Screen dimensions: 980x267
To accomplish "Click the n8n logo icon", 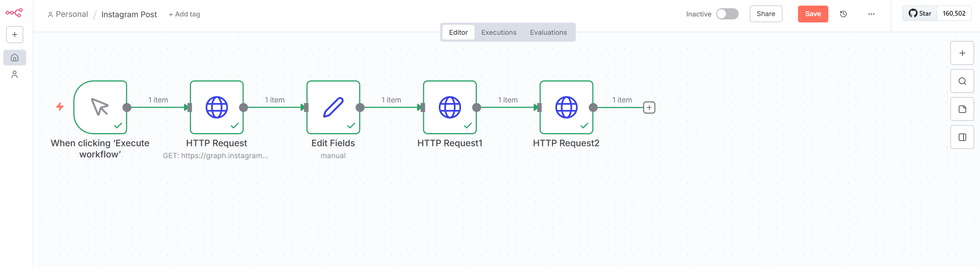I will click(x=14, y=13).
